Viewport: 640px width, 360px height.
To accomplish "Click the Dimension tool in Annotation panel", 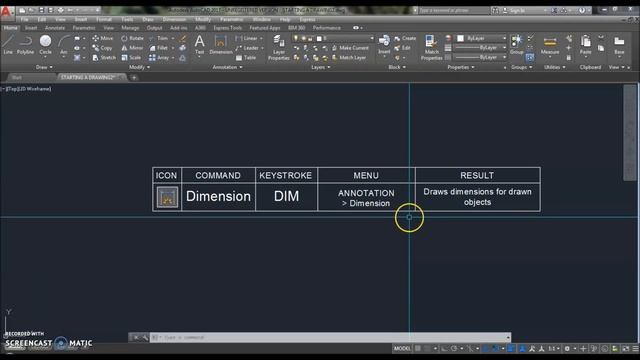I will pyautogui.click(x=220, y=45).
